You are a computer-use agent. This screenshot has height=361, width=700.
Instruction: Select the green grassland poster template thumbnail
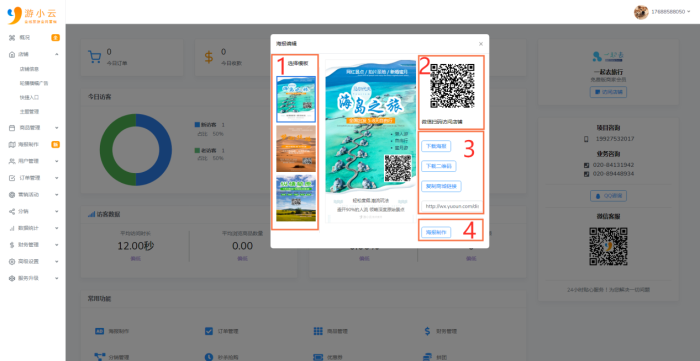(x=296, y=198)
